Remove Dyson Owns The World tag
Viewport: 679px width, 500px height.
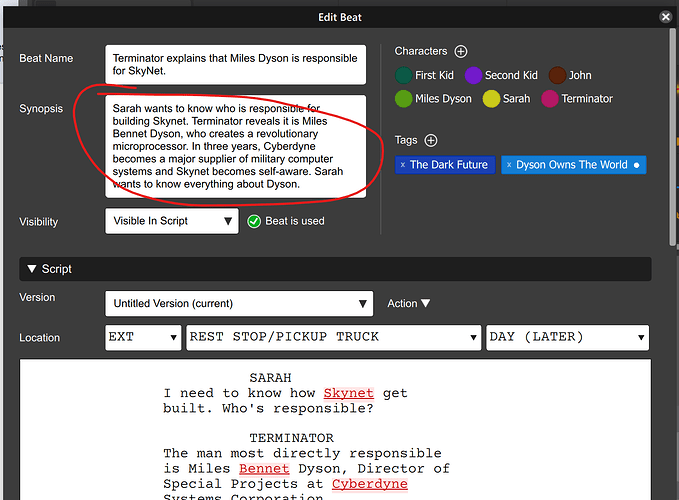point(510,165)
